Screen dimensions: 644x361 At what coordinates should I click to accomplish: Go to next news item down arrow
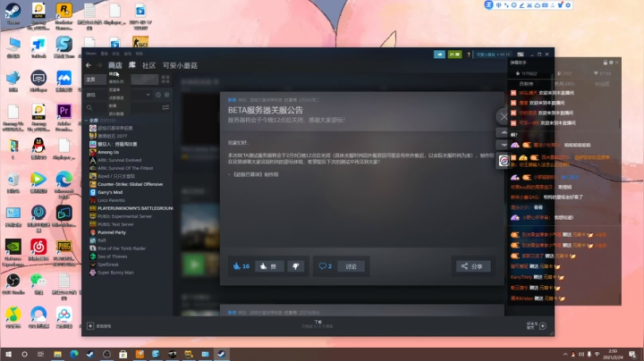504,145
